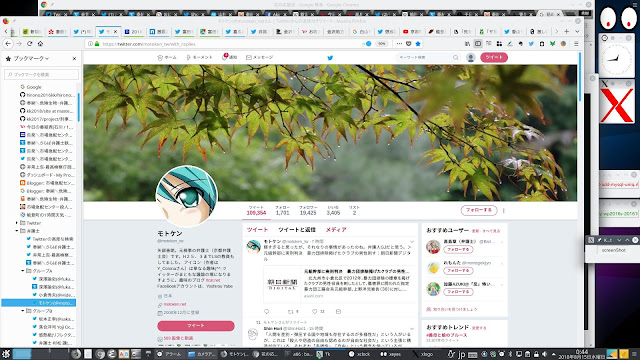
Task: Open the list-all-tabs dropdown arrow
Action: pyautogui.click(x=577, y=31)
